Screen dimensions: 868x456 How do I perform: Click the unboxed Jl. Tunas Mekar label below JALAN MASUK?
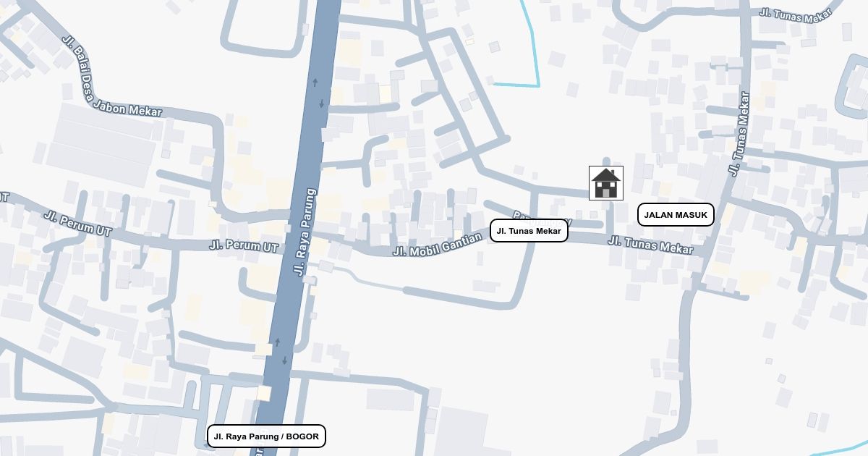point(650,245)
